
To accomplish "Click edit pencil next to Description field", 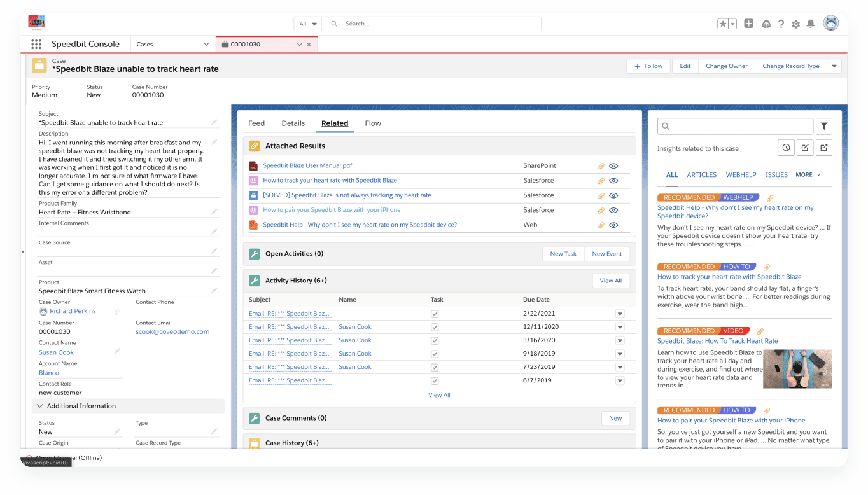I will (214, 143).
